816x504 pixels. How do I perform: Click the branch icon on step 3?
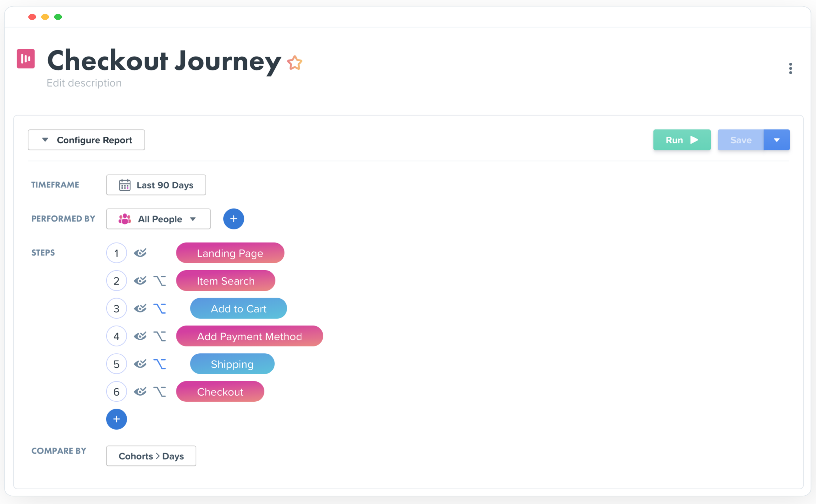coord(160,309)
